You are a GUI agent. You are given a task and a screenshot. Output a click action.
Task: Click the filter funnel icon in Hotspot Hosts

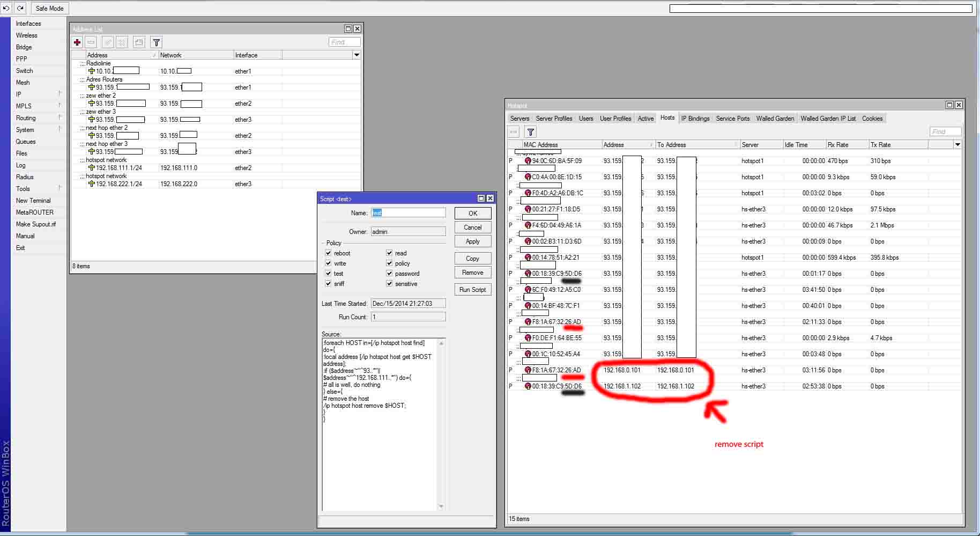point(530,131)
